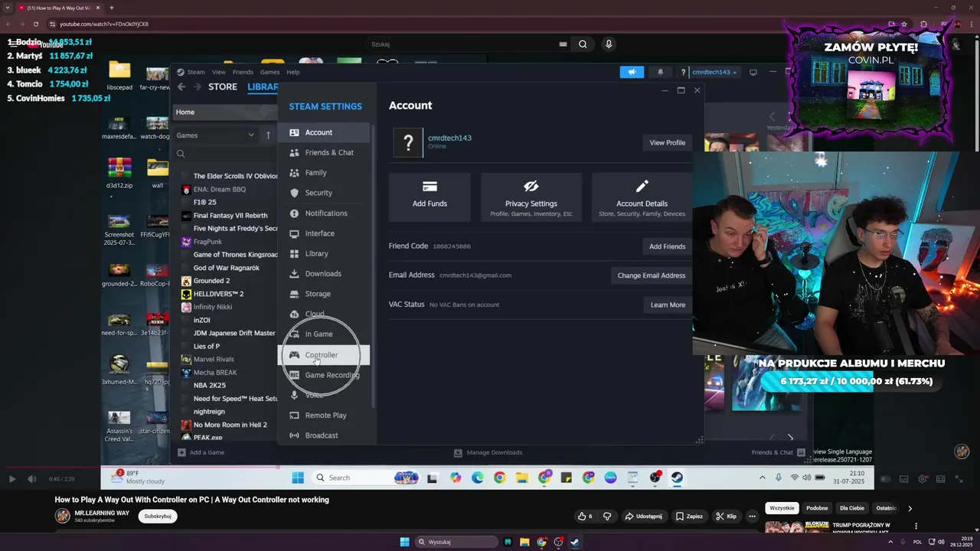
Task: Click the Steam icon in bottom taskbar
Action: tap(575, 542)
